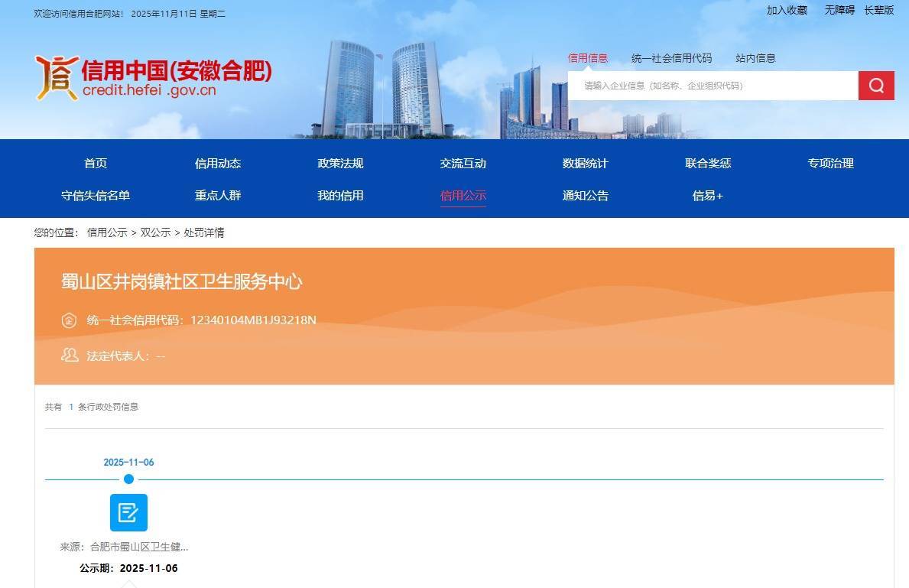
Task: Click the timeline marker dot below 2025-11-06
Action: [x=128, y=479]
